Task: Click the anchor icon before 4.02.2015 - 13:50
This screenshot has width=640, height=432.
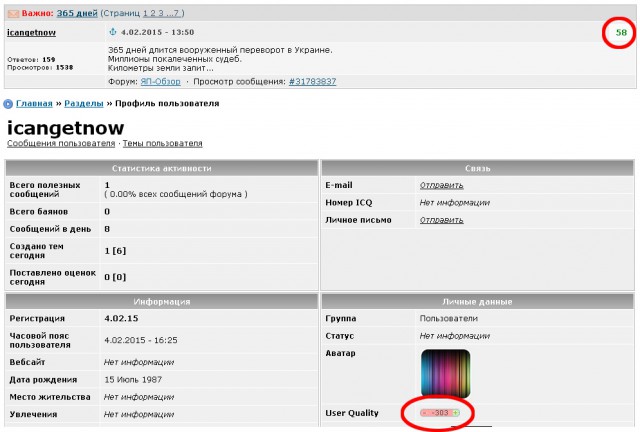Action: (x=113, y=32)
